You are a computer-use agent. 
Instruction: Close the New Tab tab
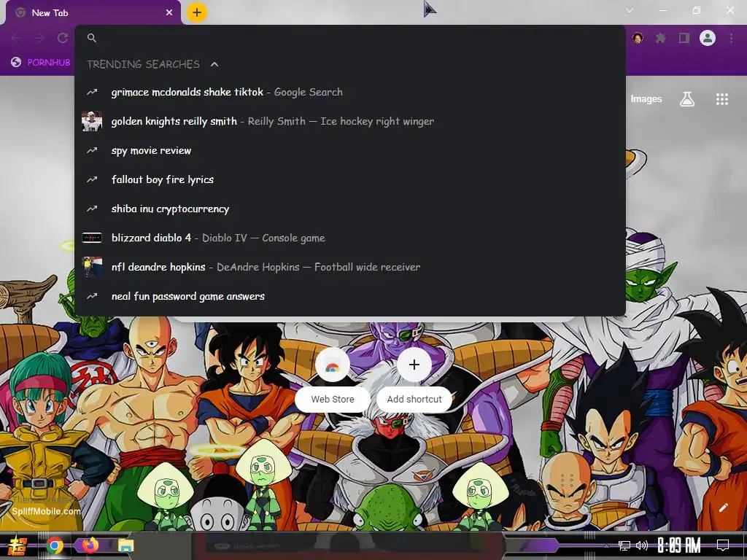click(x=169, y=13)
